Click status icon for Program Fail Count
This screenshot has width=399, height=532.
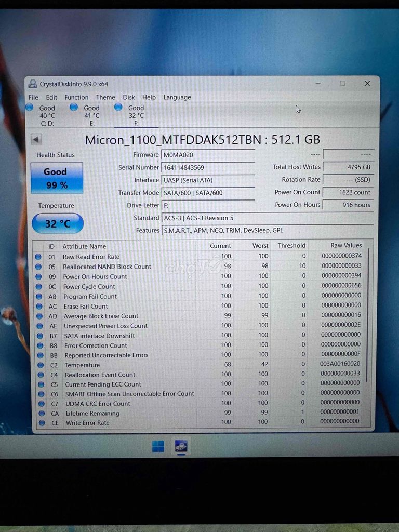(x=39, y=297)
